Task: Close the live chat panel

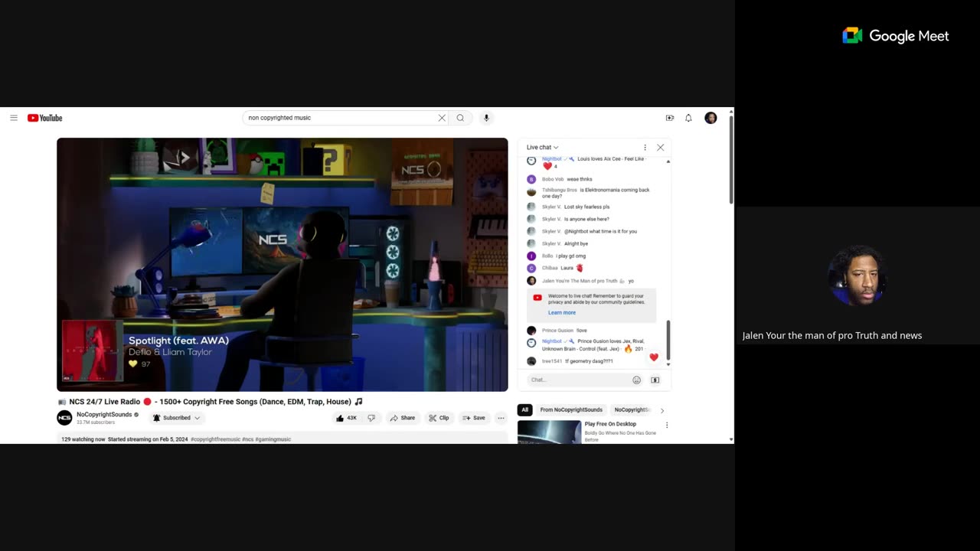Action: point(660,148)
